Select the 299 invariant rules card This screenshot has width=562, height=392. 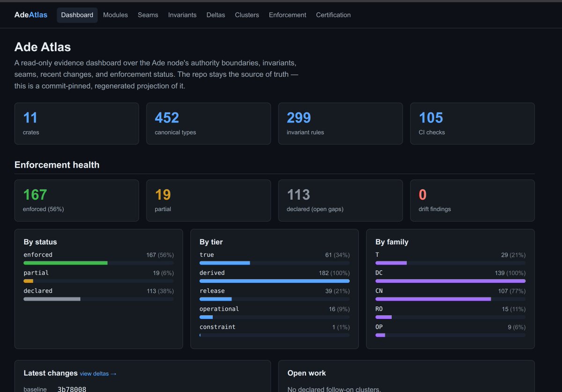pos(340,124)
